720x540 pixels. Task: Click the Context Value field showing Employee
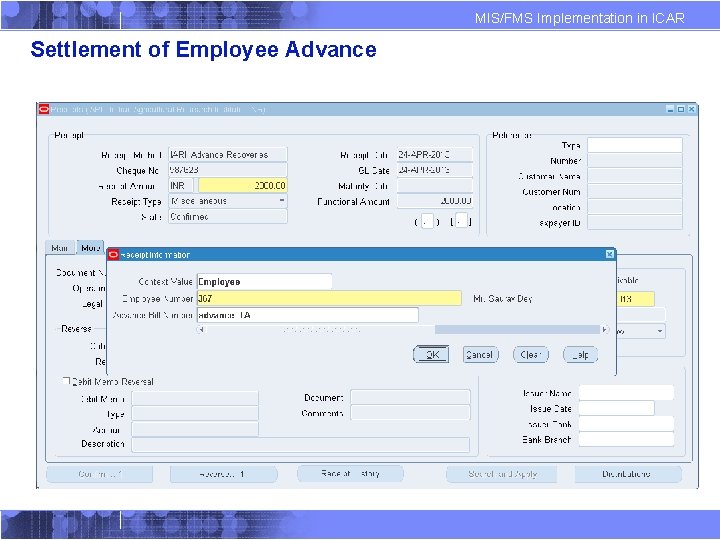pos(264,281)
